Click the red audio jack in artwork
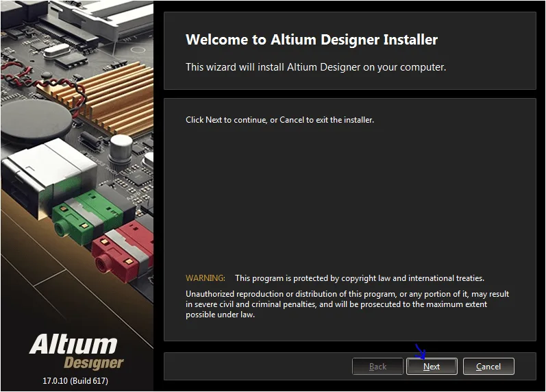The height and width of the screenshot is (392, 546). click(122, 250)
